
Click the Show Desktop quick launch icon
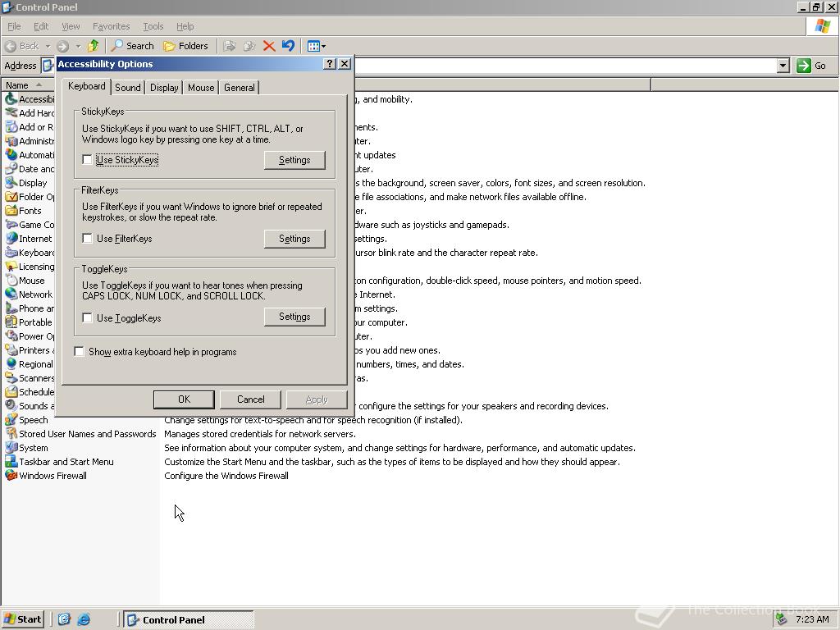point(64,619)
